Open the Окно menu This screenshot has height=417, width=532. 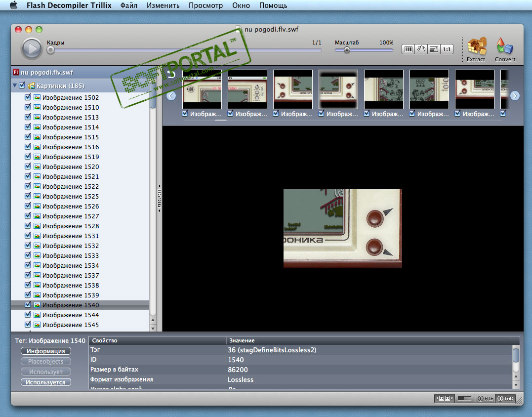(x=241, y=5)
